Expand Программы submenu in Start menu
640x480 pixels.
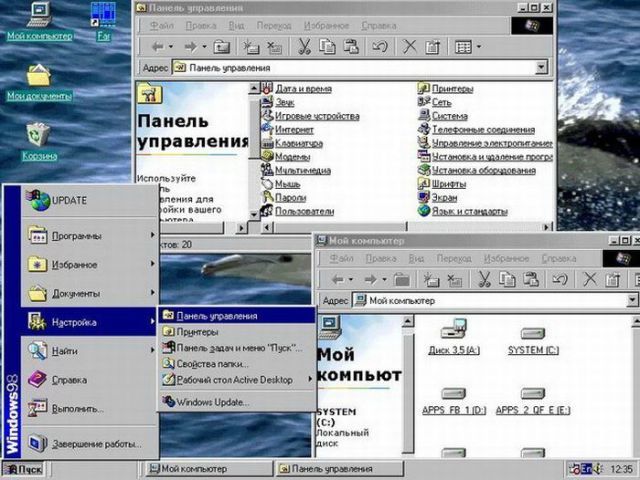pos(90,236)
